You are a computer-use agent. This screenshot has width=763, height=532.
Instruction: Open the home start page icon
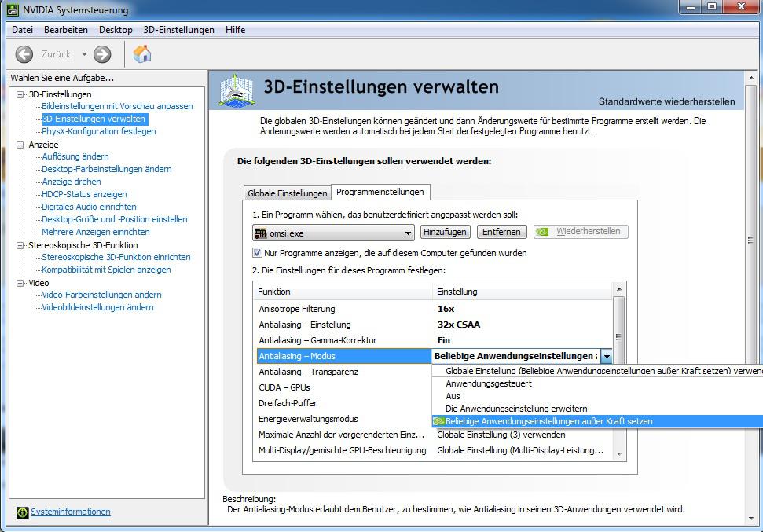(142, 53)
